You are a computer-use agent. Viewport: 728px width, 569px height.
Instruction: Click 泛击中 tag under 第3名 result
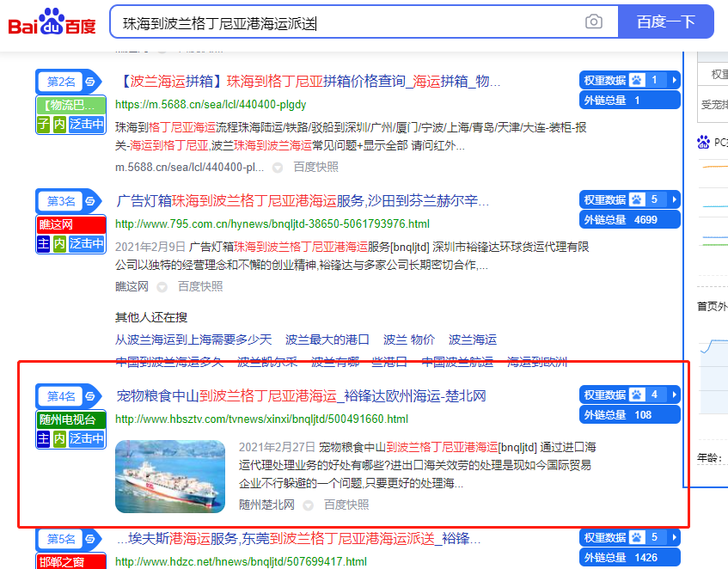87,243
